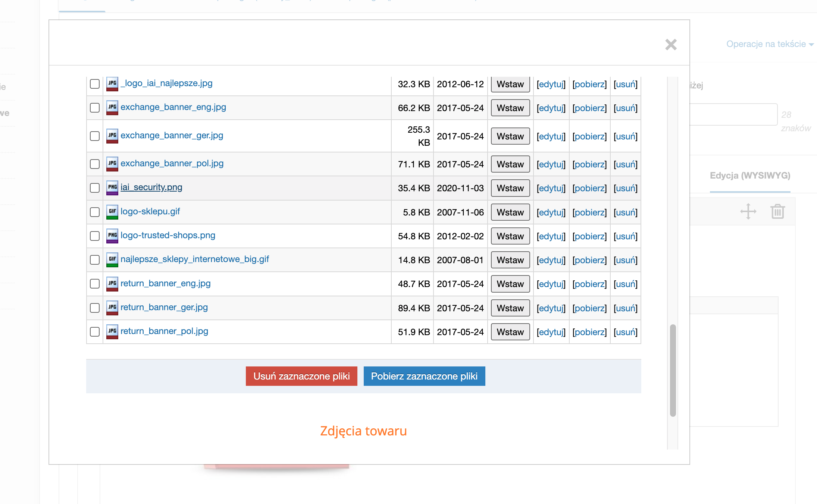Tick checkbox for logo-trusted-shops.png
The height and width of the screenshot is (504, 817).
95,236
